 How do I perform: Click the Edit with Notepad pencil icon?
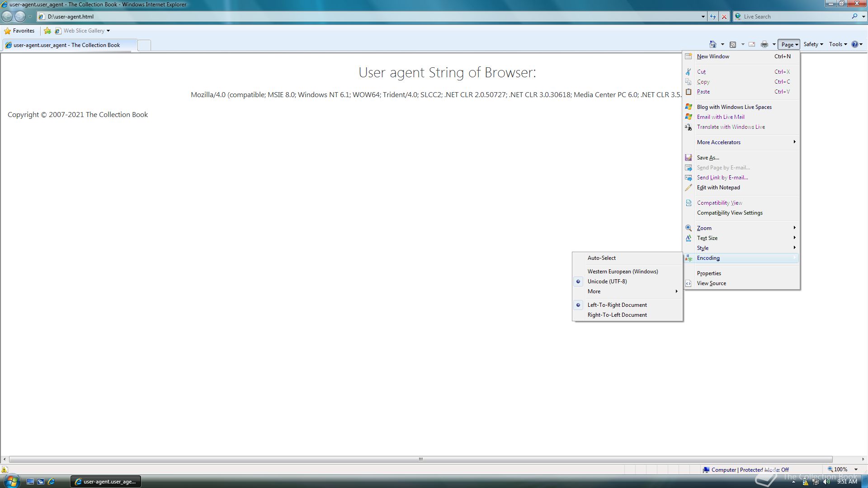pyautogui.click(x=688, y=188)
